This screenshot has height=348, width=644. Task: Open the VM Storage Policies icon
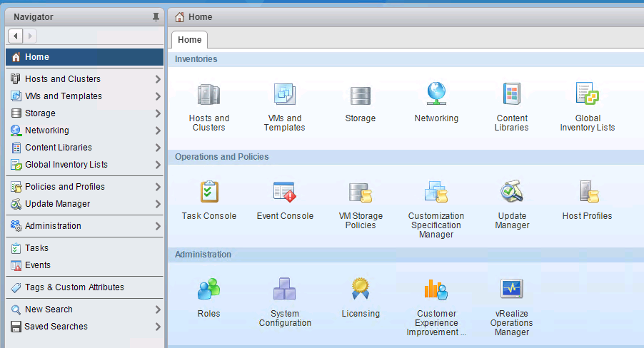pyautogui.click(x=360, y=193)
